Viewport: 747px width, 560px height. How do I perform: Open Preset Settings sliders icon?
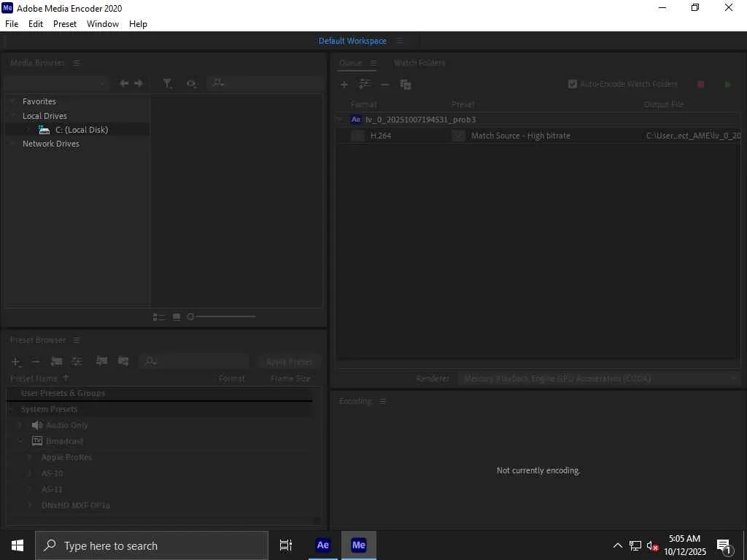coord(77,362)
